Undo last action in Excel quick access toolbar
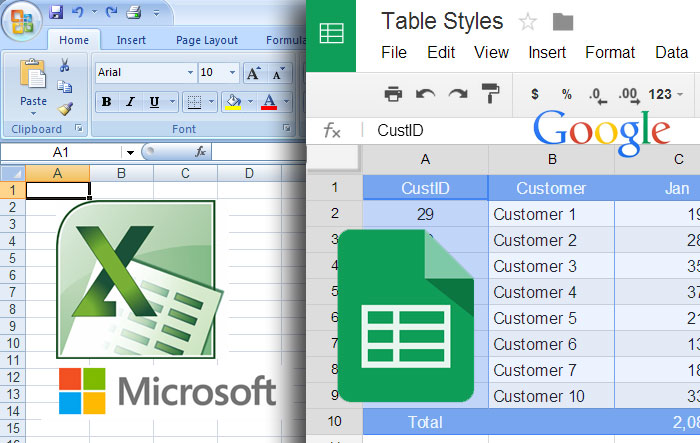The image size is (700, 443). pyautogui.click(x=78, y=12)
